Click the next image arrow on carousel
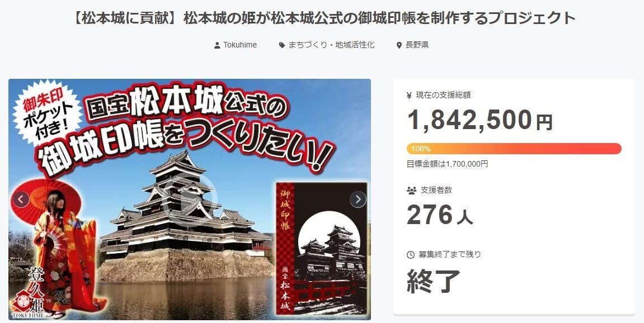644x323 pixels. (x=358, y=199)
